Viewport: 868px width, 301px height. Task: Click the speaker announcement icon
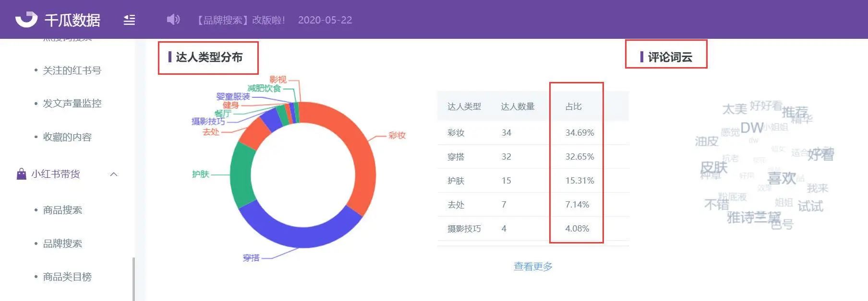point(173,20)
